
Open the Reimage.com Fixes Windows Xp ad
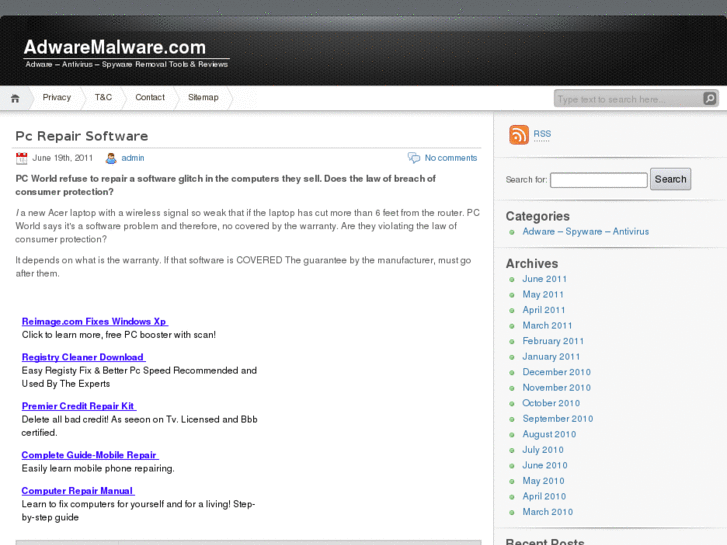(x=95, y=321)
